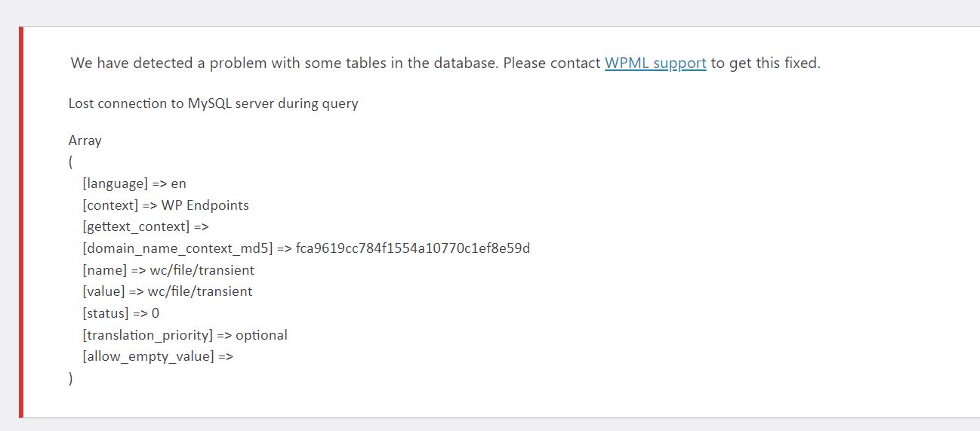Select the [context] => WP Endpoints line
The image size is (980, 431).
click(165, 205)
